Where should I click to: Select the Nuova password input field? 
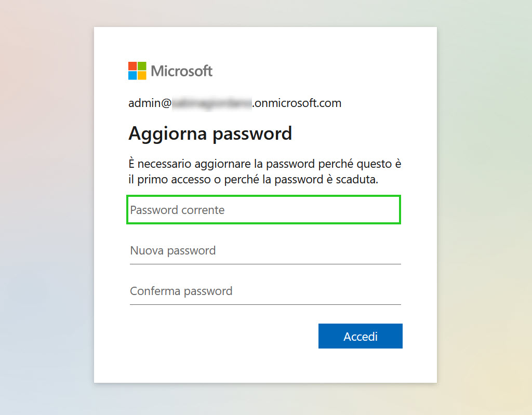[265, 250]
